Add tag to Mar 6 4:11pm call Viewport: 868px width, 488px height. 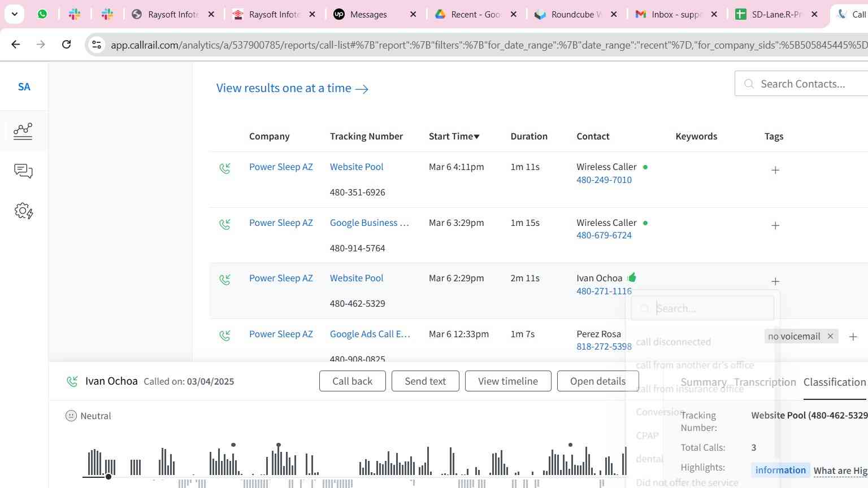click(x=775, y=170)
